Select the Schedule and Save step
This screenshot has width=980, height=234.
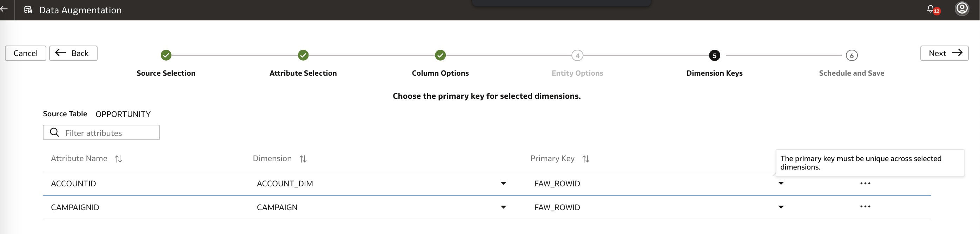click(852, 56)
